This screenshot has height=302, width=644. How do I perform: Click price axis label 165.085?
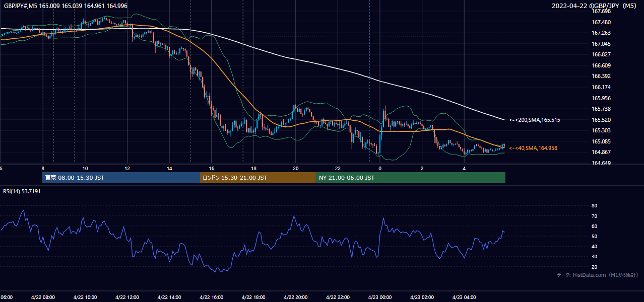[x=601, y=141]
